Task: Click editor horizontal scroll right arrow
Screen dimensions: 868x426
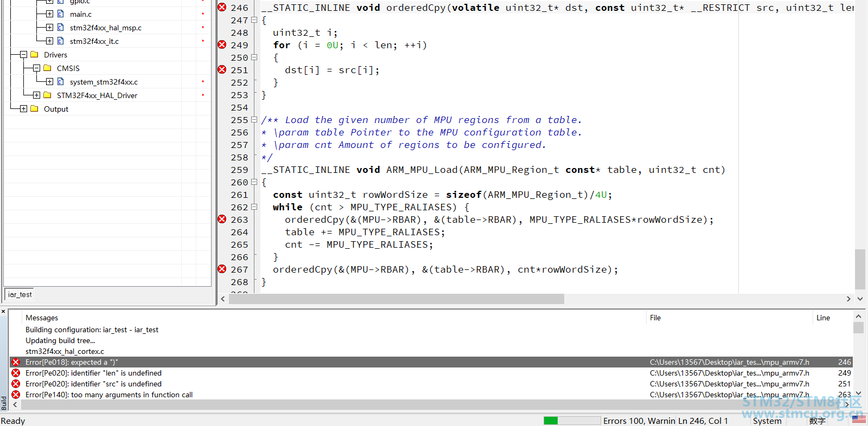Action: (848, 299)
